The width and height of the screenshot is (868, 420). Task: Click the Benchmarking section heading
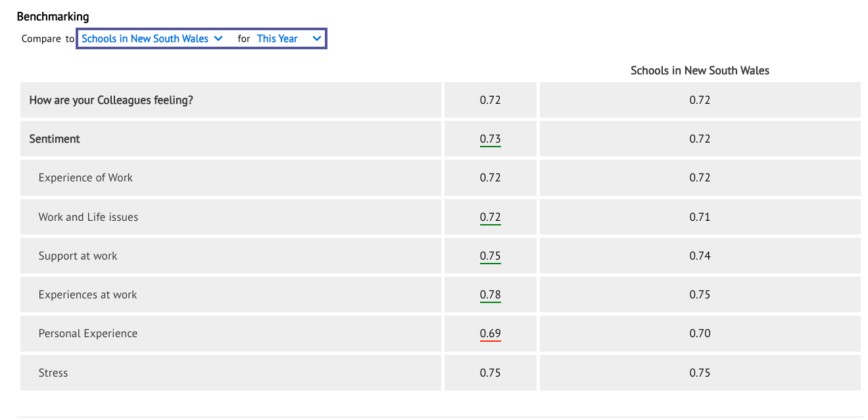tap(53, 16)
